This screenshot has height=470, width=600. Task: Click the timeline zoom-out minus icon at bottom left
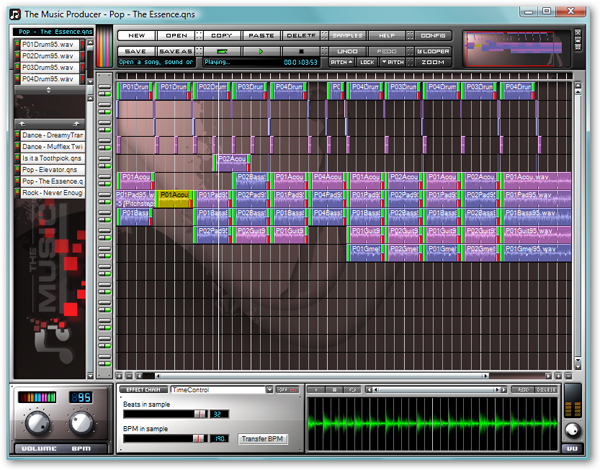pos(129,376)
